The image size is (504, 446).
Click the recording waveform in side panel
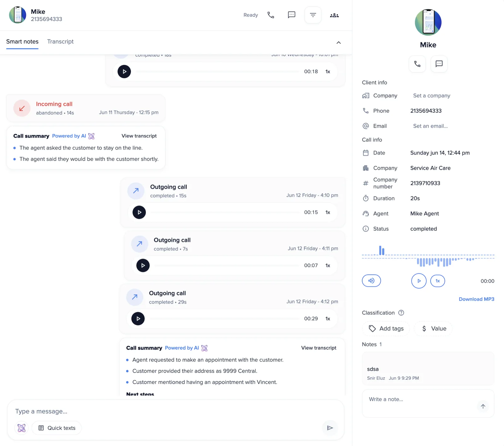[x=428, y=256]
